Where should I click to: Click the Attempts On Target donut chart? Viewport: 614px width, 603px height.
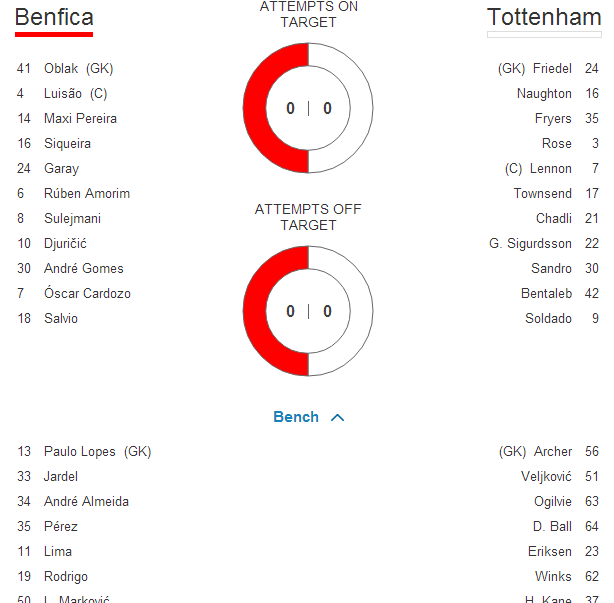coord(308,108)
